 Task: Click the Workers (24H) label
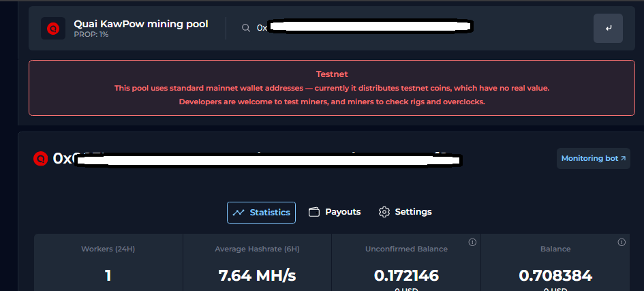[x=108, y=249]
